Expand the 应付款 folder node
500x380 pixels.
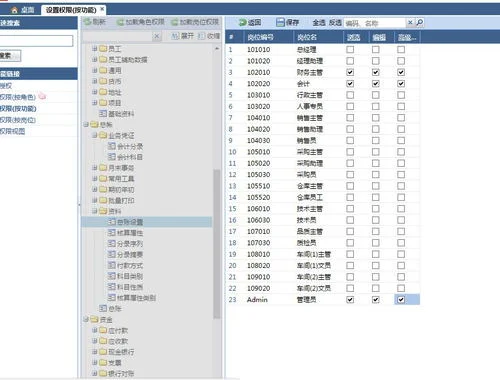95,330
